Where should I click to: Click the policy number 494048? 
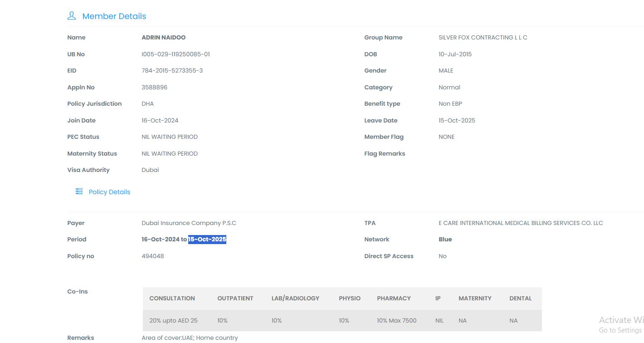(152, 256)
